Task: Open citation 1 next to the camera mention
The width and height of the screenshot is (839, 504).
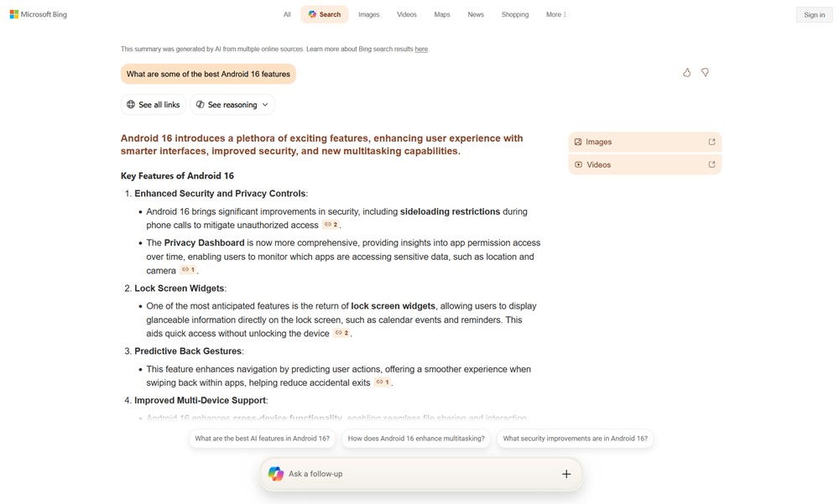Action: click(x=186, y=270)
